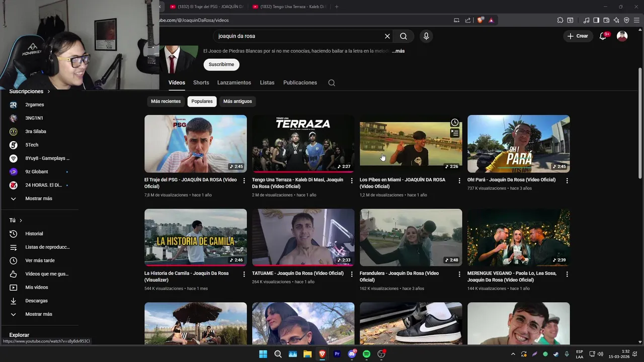This screenshot has height=362, width=644.
Task: Click the page vertical scrollbar
Action: [640, 123]
